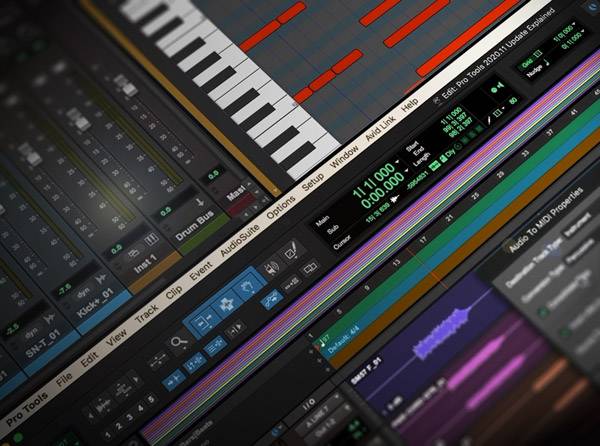The height and width of the screenshot is (446, 600).
Task: Open the Nudge value dropdown arrow
Action: coord(583,31)
